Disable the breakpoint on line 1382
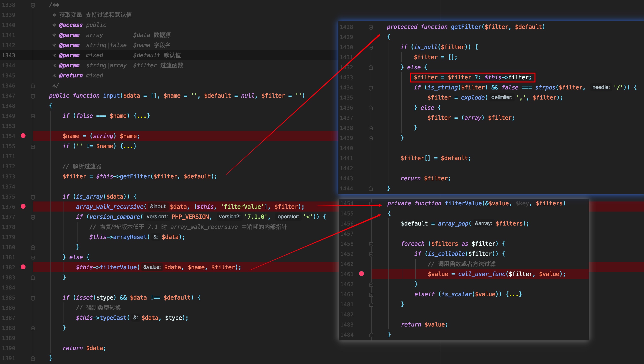The width and height of the screenshot is (644, 364). point(23,267)
